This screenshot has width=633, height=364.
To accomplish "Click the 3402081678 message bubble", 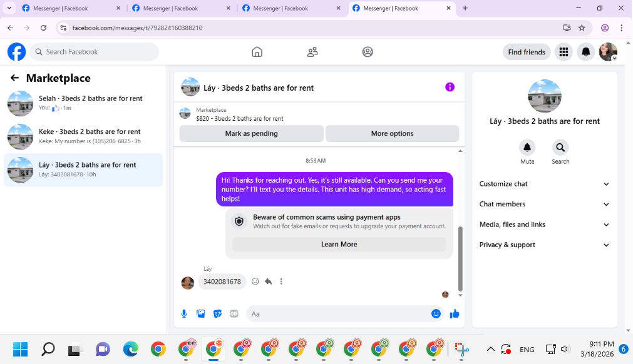I will click(222, 281).
